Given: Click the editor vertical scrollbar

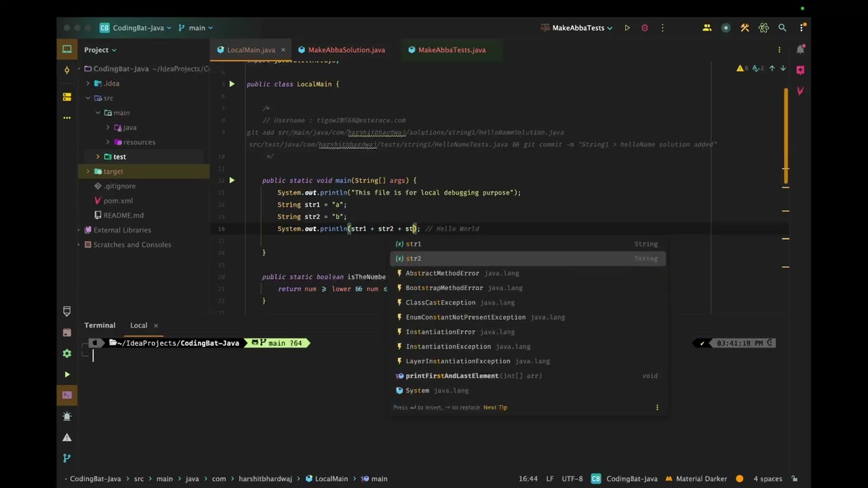Looking at the screenshot, I should [x=786, y=136].
